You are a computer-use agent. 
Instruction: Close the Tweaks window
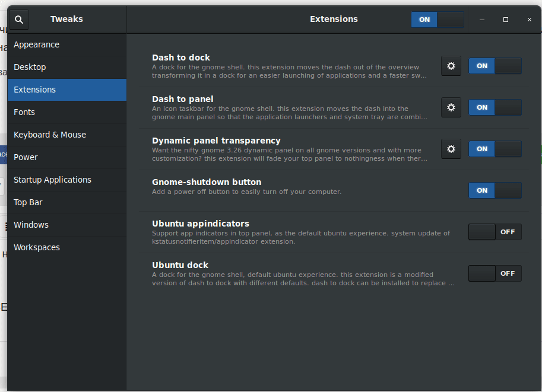coord(529,20)
